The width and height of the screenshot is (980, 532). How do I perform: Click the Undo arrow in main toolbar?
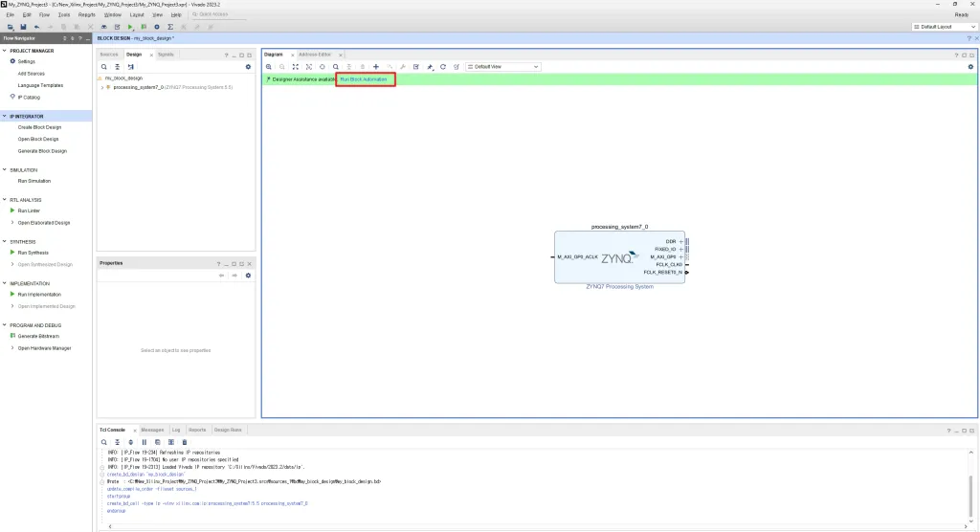[x=37, y=27]
